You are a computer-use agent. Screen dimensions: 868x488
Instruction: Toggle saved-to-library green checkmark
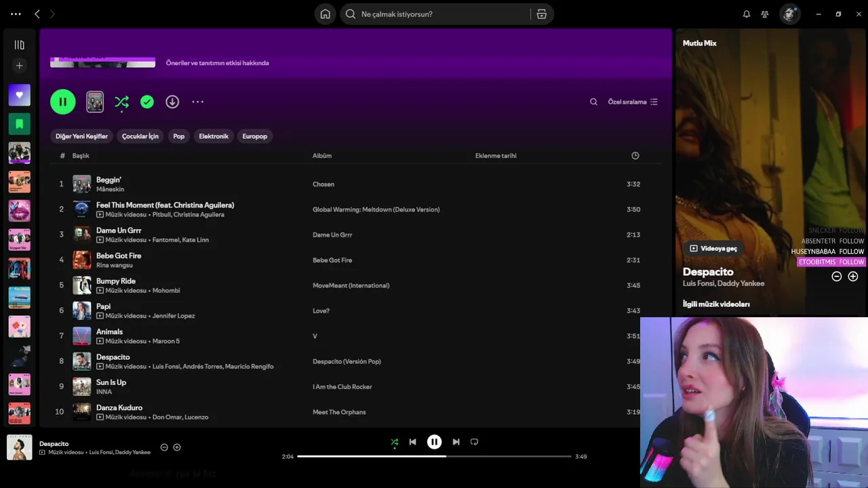(147, 102)
